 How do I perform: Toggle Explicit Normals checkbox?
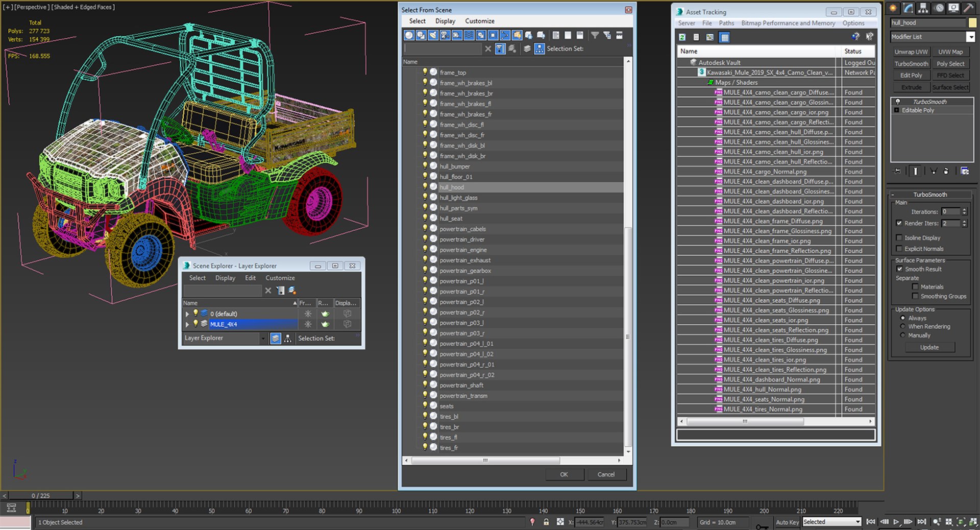click(899, 249)
